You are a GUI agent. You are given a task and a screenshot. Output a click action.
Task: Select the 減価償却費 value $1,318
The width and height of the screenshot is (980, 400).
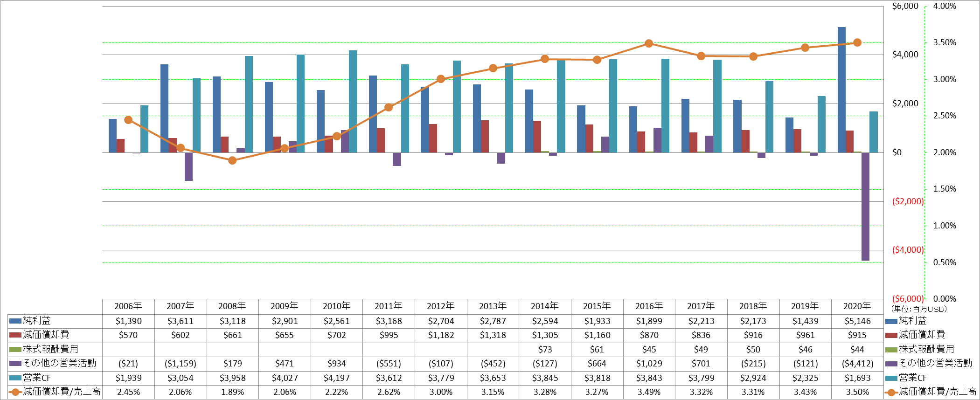coord(493,335)
